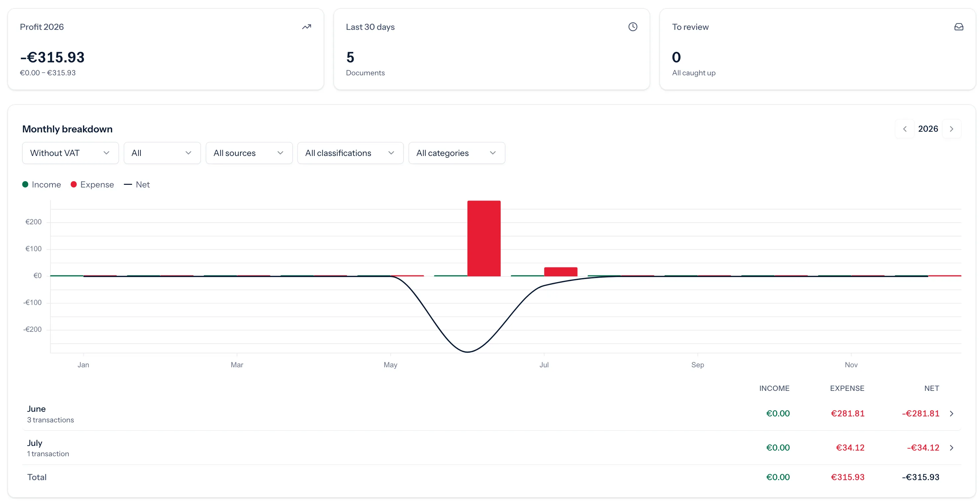Go to next year with right chevron
This screenshot has height=503, width=980.
click(x=951, y=129)
